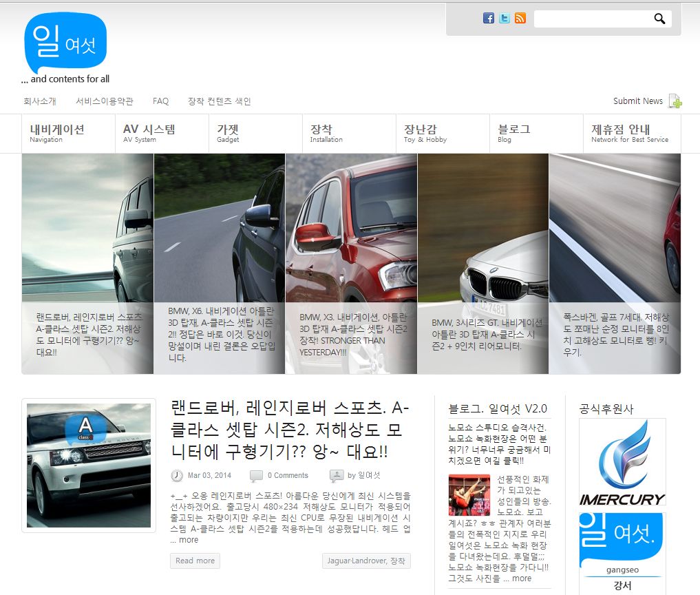700x595 pixels.
Task: Click the more link in the 노모쇼 blog excerpt
Action: click(x=522, y=578)
